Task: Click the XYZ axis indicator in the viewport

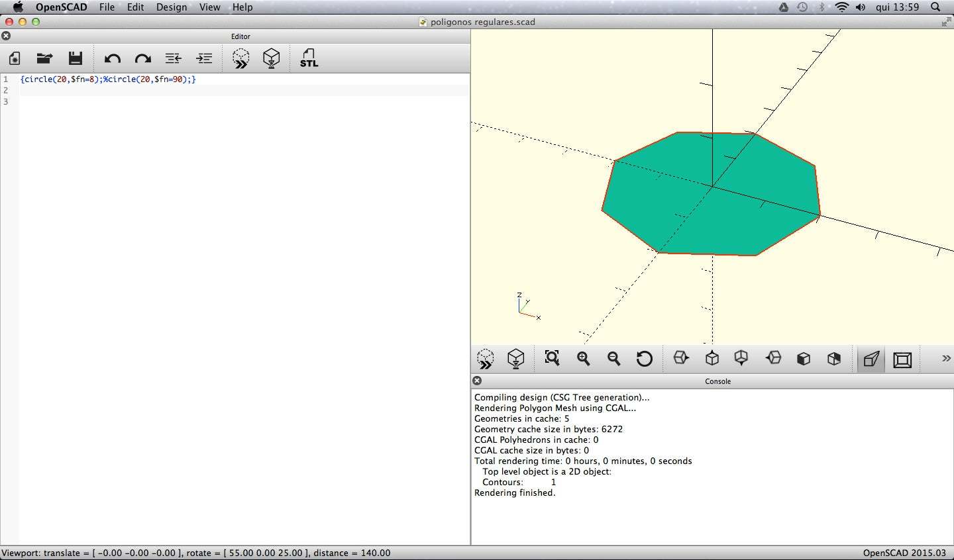Action: (x=528, y=307)
